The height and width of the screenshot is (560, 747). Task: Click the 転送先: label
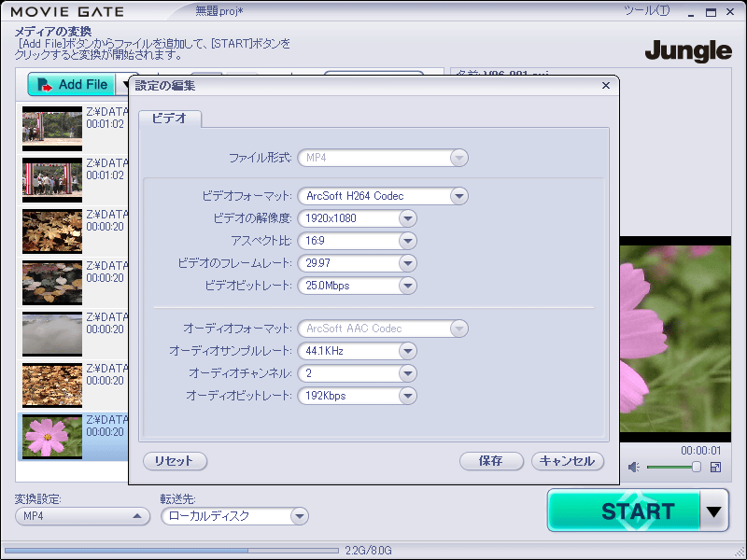tap(177, 499)
